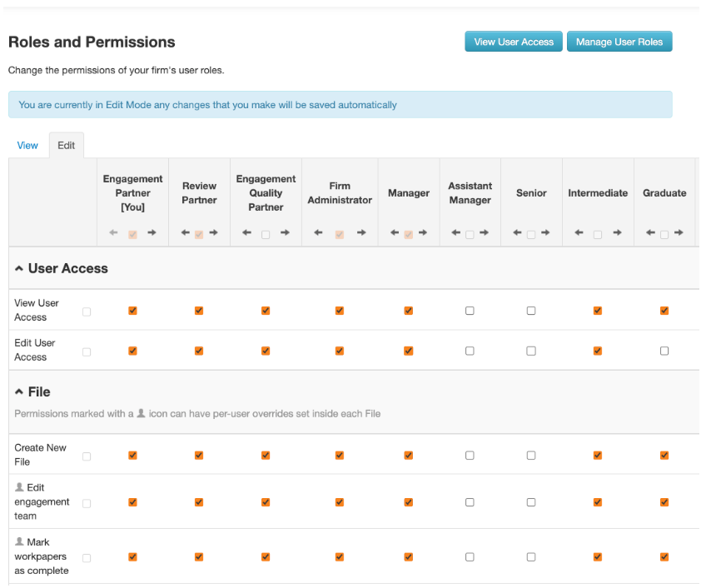
Task: Uncheck Create New File for Review Partner
Action: coord(199,455)
